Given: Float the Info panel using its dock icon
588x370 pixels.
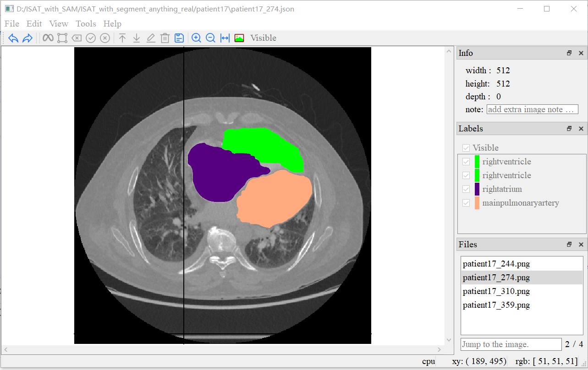Looking at the screenshot, I should click(569, 53).
